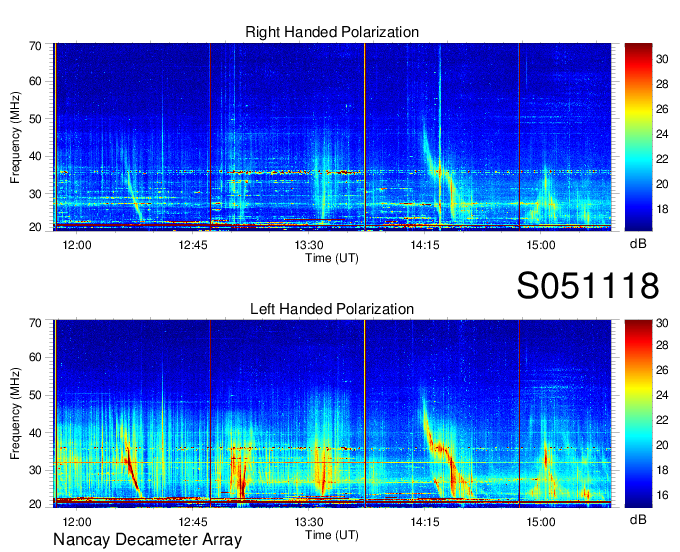Click the 40 MHz tick on Right Handed frequency axis
Viewport: 680px width, 552px height.
[35, 156]
